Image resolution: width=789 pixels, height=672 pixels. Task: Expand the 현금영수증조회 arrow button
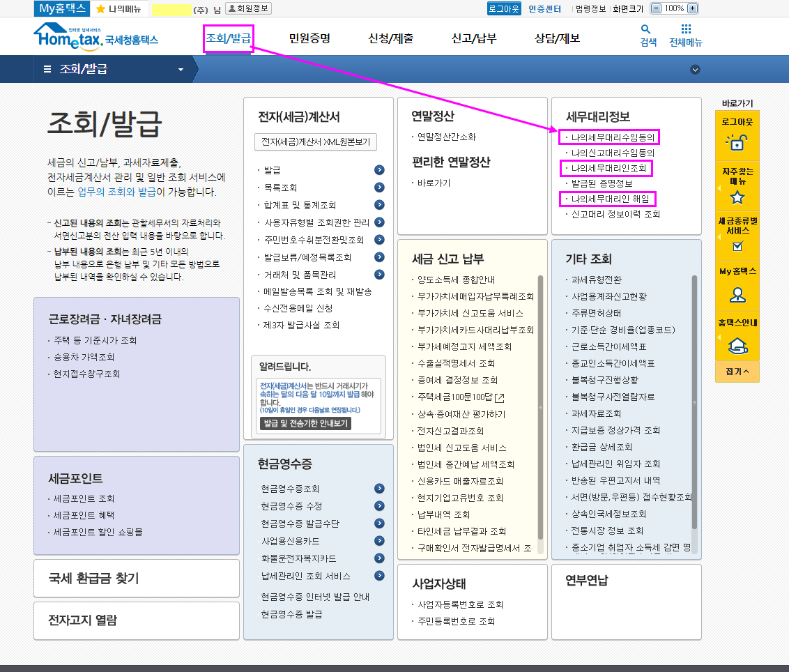379,489
